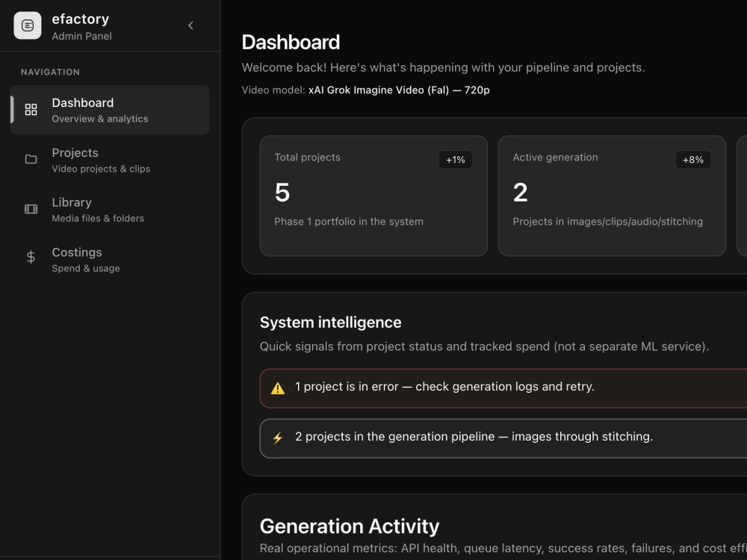Screen dimensions: 747x560
Task: Click the xAI Grok Imagine Video model text
Action: (x=399, y=90)
